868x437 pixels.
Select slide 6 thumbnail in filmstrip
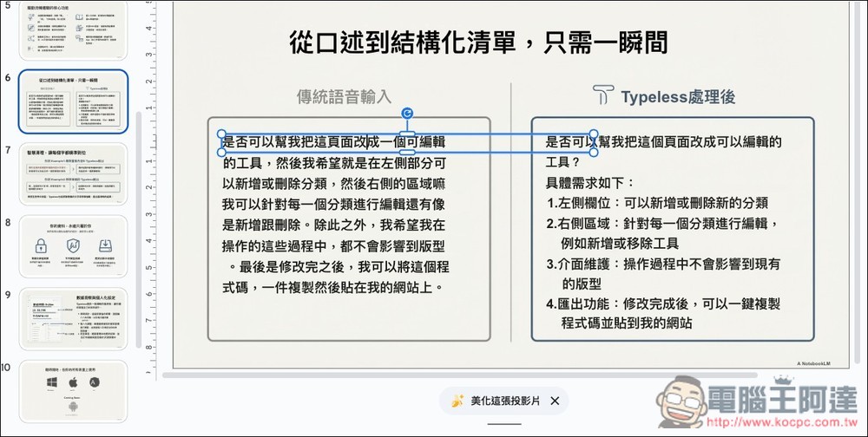[73, 101]
